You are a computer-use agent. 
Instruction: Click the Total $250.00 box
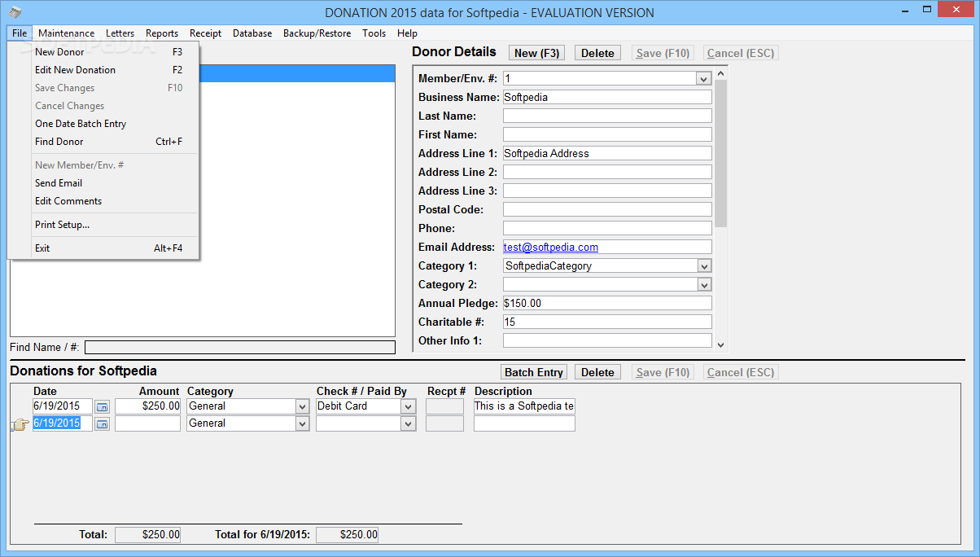[147, 535]
